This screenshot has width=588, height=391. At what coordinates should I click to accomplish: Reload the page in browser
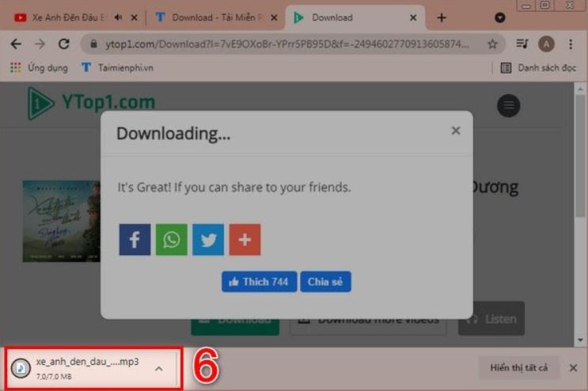64,44
